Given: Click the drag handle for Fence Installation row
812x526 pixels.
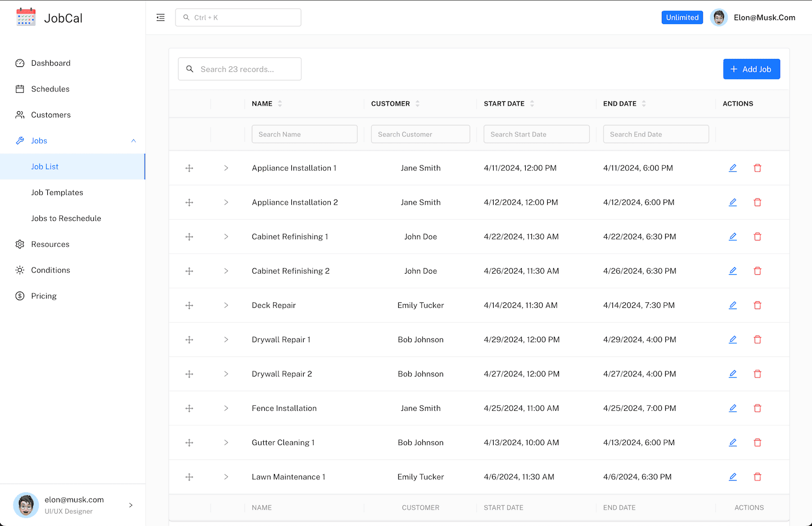Looking at the screenshot, I should click(x=190, y=409).
